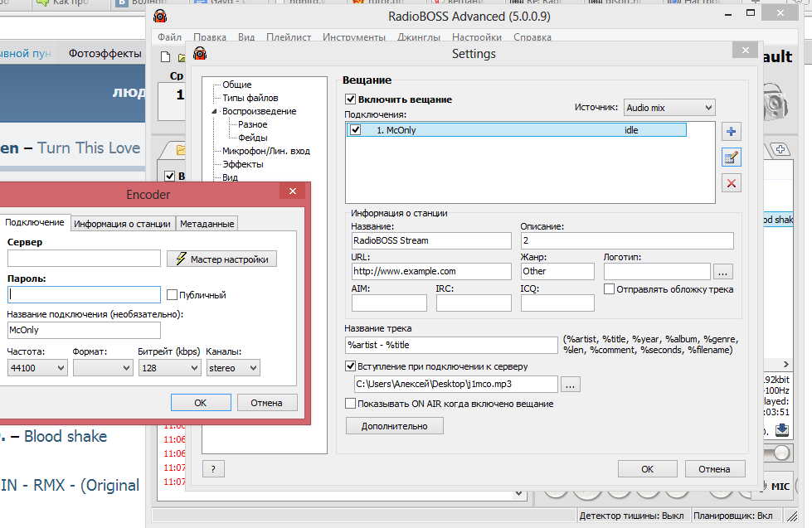Browse for intro mp3 file with ellipsis button
812x528 pixels.
[x=570, y=384]
